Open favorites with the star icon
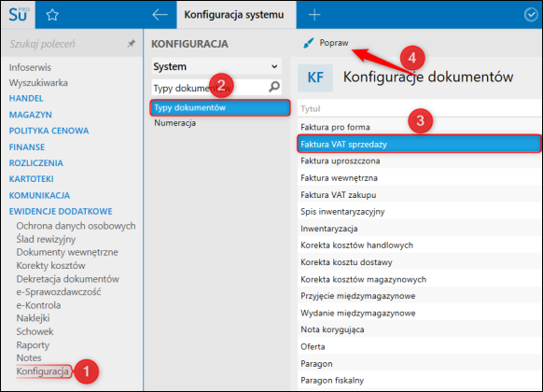 (52, 15)
